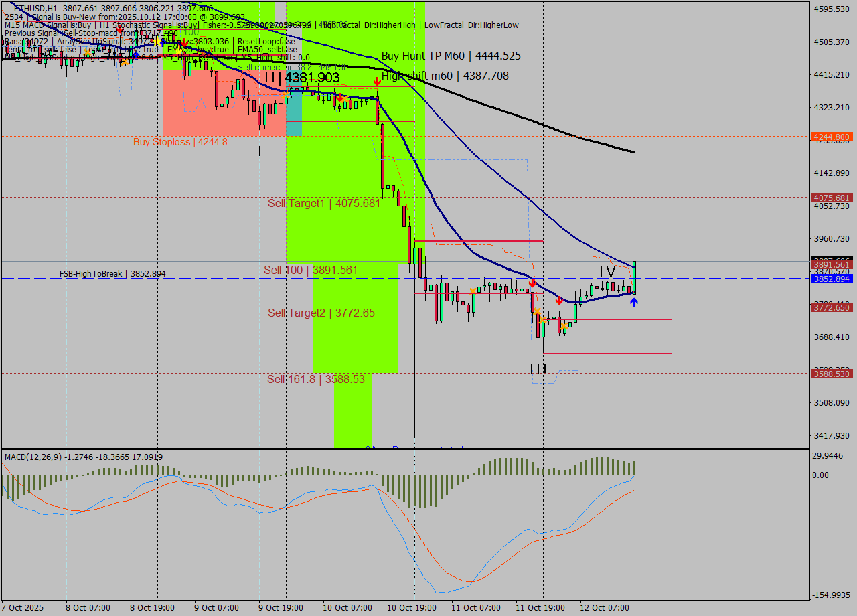
Task: Click the 10 Oct 19:00 timeline label
Action: tap(411, 608)
